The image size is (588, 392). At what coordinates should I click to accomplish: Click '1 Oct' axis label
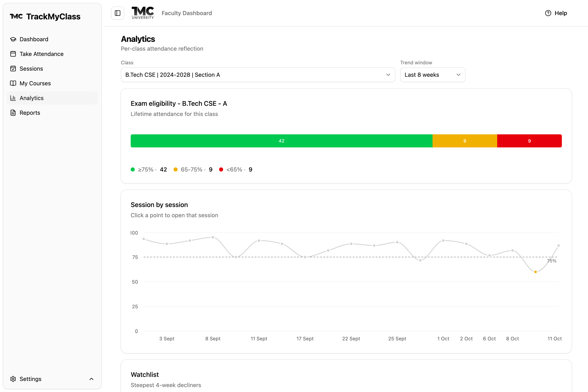tap(443, 339)
